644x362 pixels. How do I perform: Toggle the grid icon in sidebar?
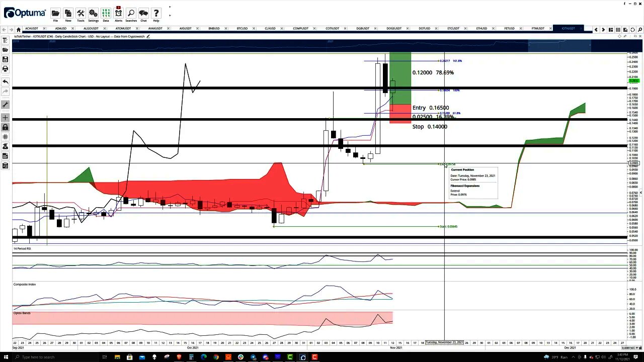click(5, 137)
